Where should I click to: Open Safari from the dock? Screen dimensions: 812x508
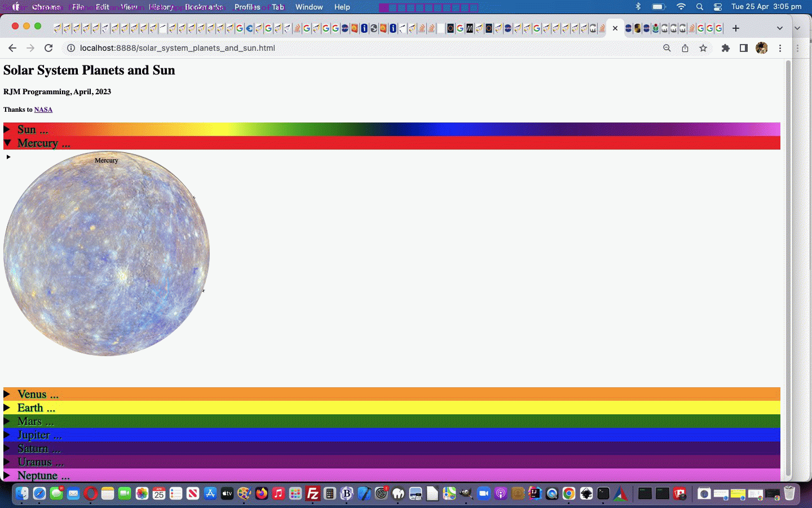39,494
